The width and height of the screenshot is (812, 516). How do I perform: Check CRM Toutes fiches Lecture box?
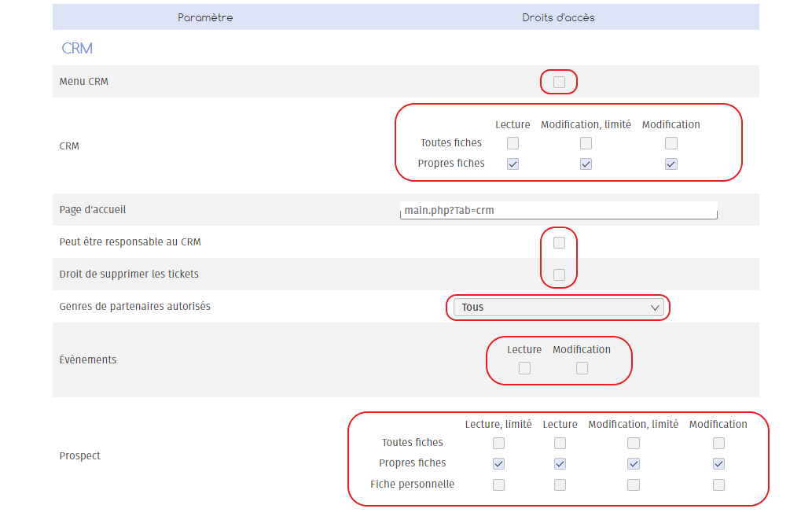513,143
